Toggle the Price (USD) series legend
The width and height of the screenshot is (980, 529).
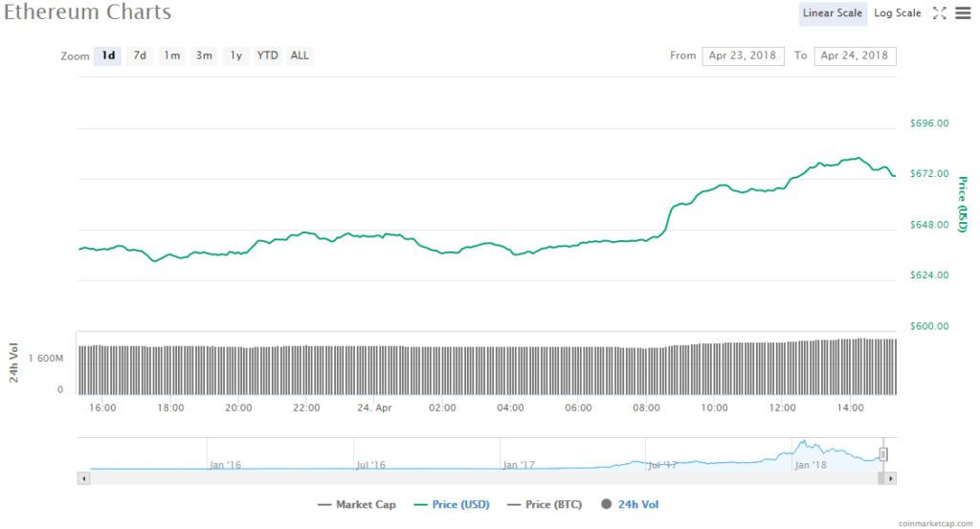coord(449,504)
